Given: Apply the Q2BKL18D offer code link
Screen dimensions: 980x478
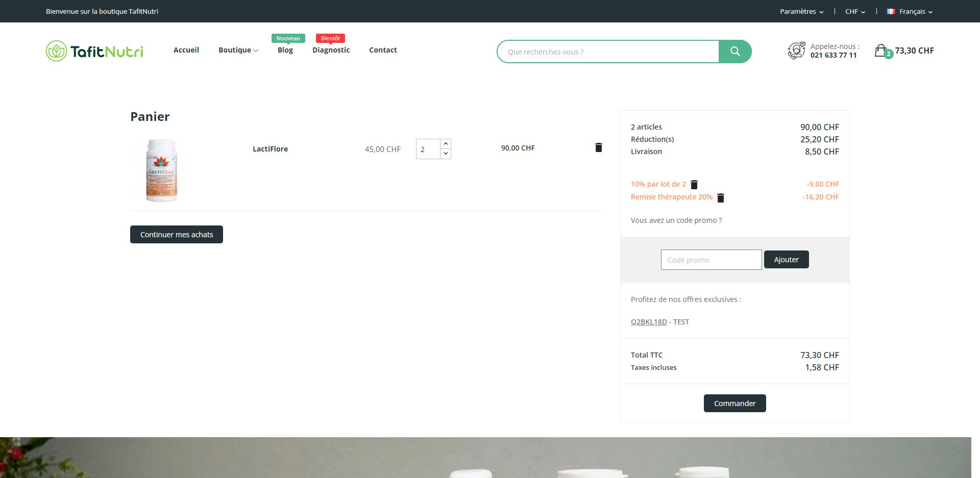Looking at the screenshot, I should pos(649,322).
